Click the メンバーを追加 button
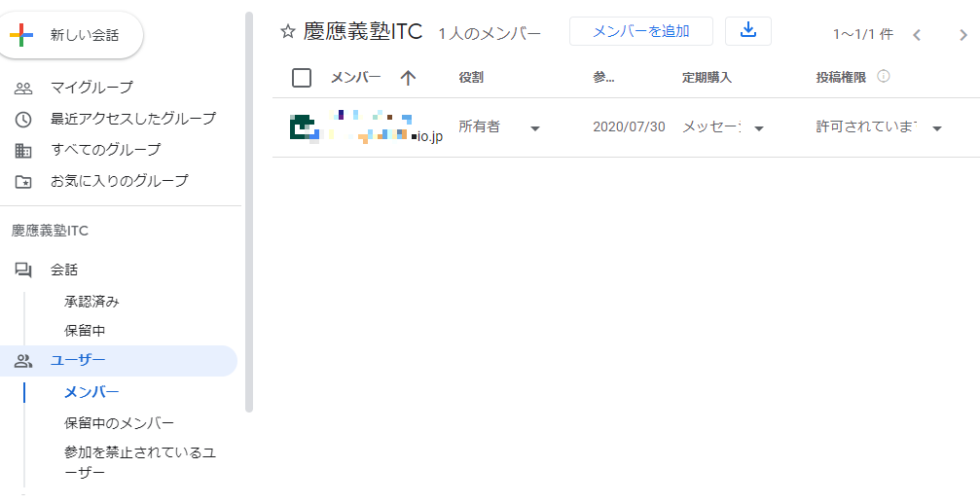The image size is (980, 504). [640, 31]
